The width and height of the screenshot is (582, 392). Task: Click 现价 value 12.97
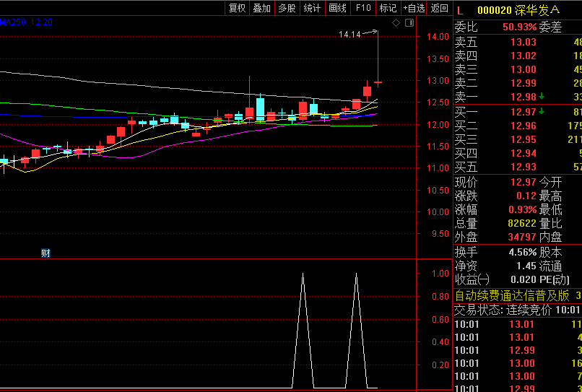[524, 182]
